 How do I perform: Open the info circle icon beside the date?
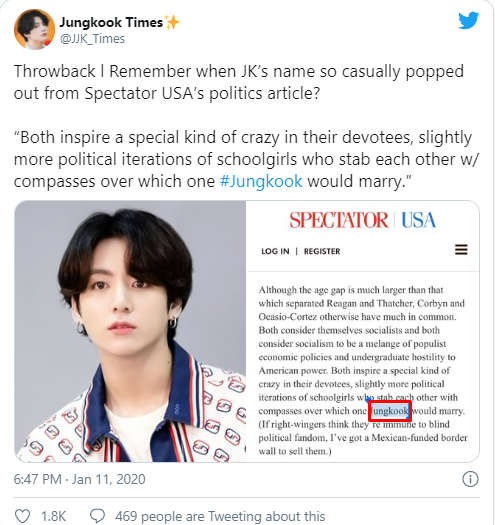[470, 479]
